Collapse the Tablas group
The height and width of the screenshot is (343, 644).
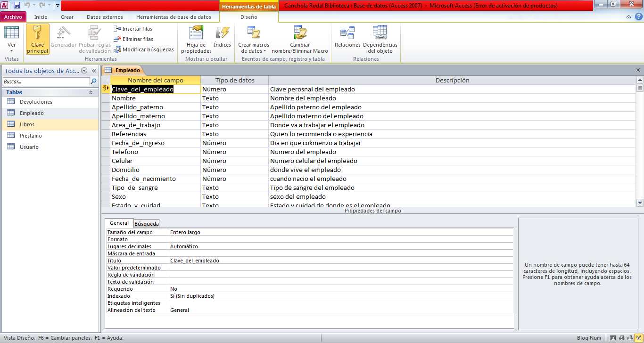click(91, 93)
